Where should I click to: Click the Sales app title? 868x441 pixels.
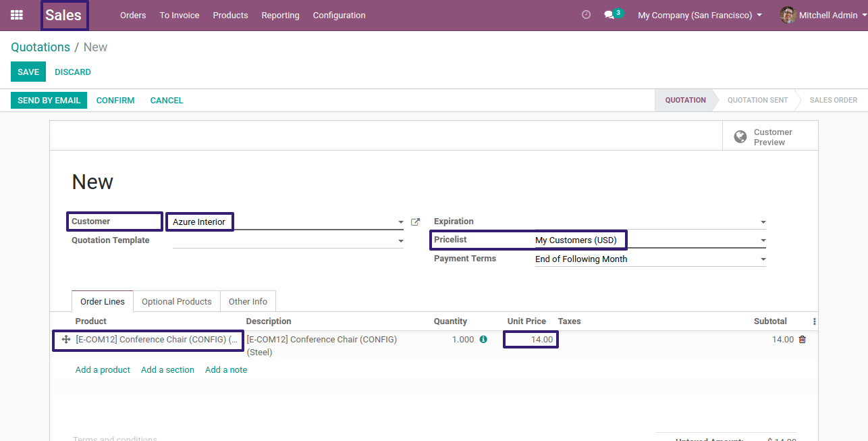pos(64,15)
